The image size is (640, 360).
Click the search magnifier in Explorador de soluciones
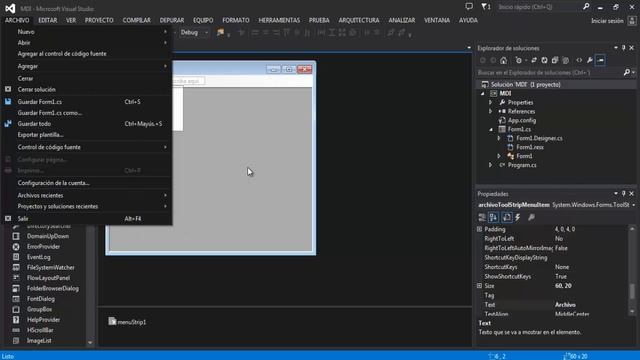[x=627, y=73]
